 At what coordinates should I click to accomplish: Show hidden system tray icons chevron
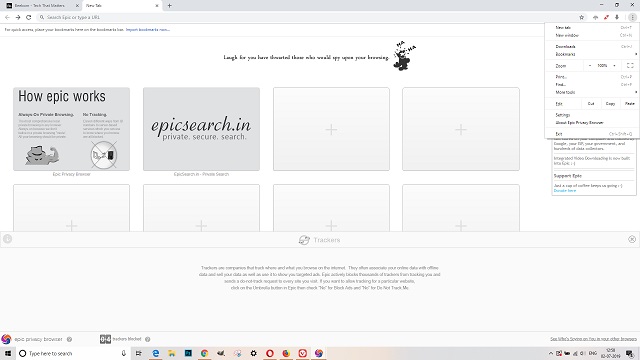point(551,353)
